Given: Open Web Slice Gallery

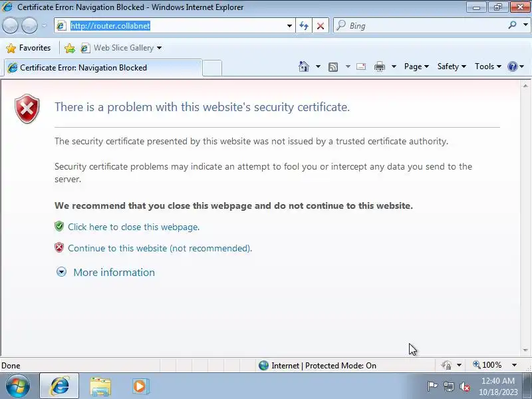Looking at the screenshot, I should tap(121, 48).
